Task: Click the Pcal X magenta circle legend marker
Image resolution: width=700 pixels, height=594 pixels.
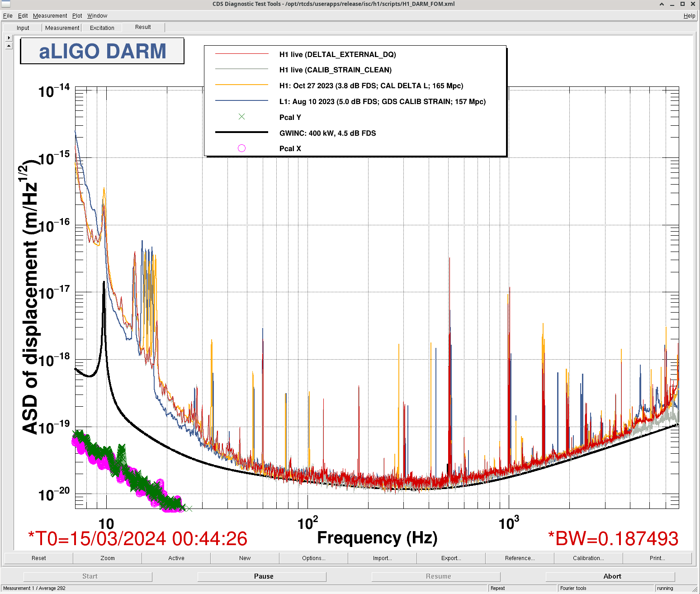Action: click(x=242, y=148)
